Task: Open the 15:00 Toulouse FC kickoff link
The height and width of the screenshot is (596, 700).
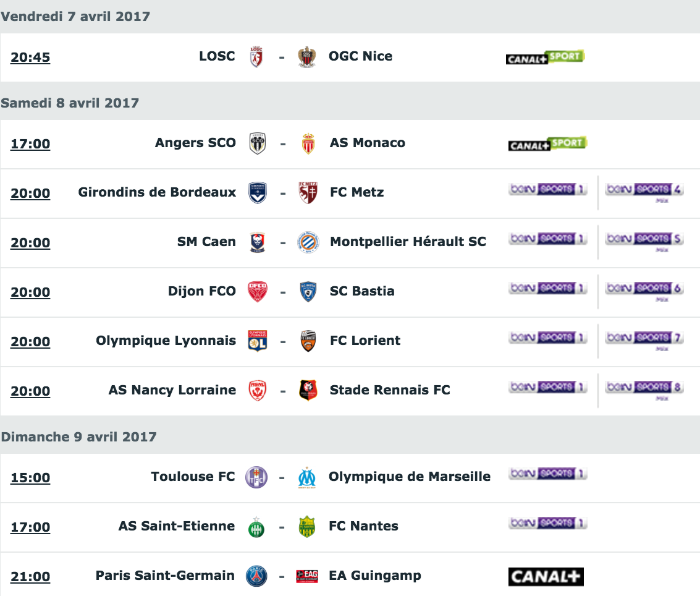Action: [30, 478]
